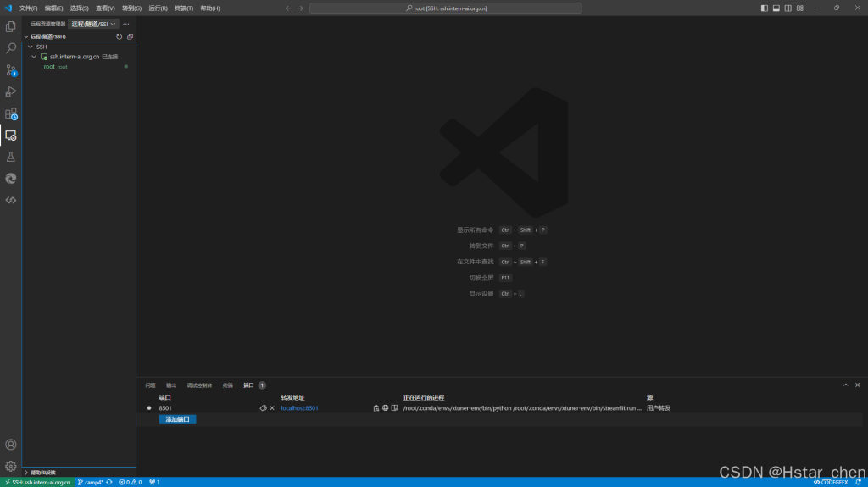Click forwarded ports count in status bar
This screenshot has height=487, width=868.
tap(154, 482)
